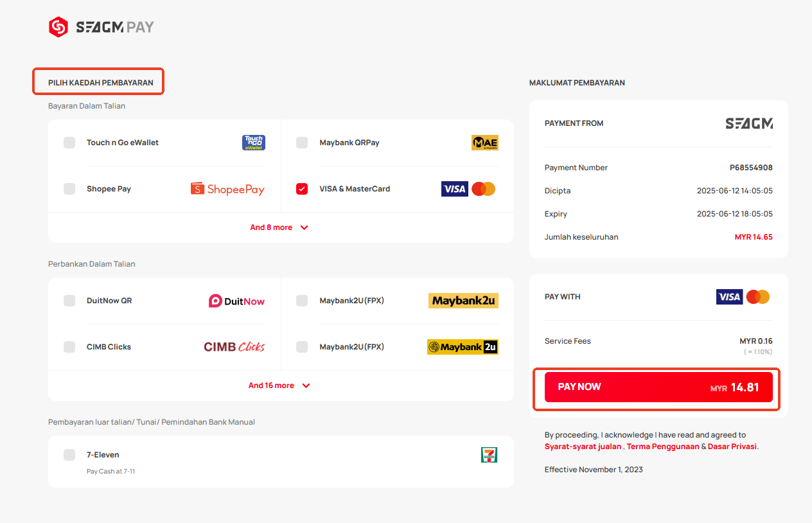This screenshot has height=523, width=812.
Task: Click the 7-Eleven store logo
Action: pyautogui.click(x=490, y=455)
